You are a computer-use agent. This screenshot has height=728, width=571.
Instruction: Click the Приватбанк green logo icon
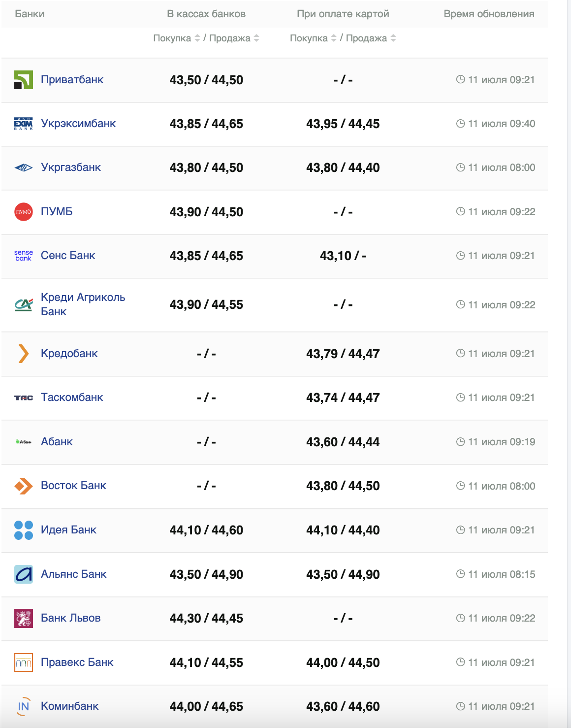pos(24,80)
